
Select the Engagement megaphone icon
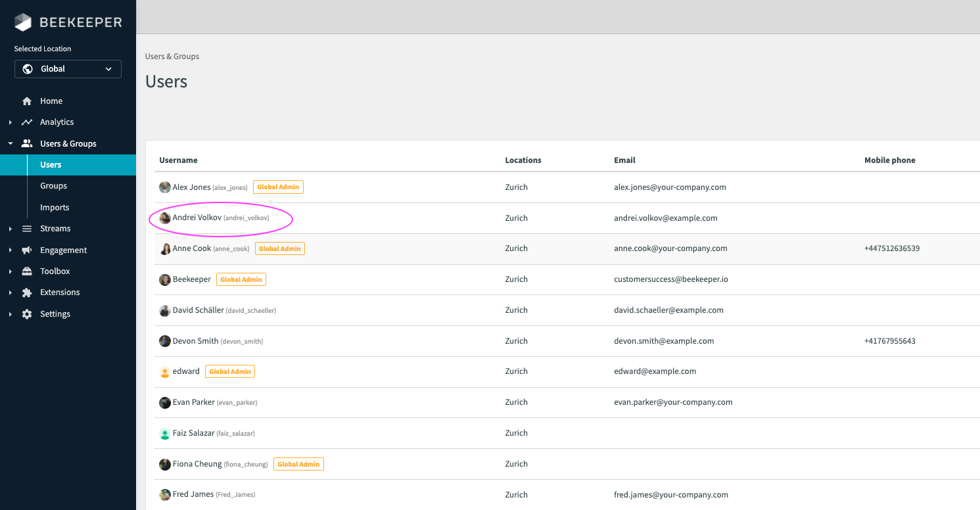(x=26, y=250)
